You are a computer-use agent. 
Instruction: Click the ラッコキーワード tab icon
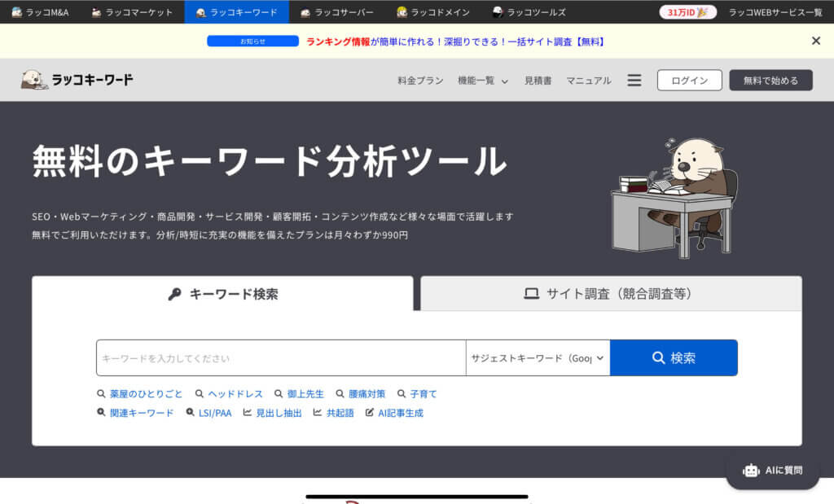201,11
